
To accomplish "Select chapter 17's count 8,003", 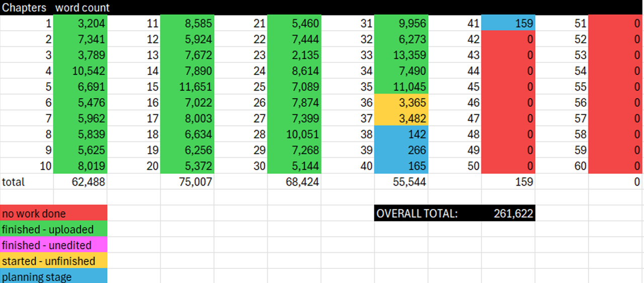I will tap(187, 118).
